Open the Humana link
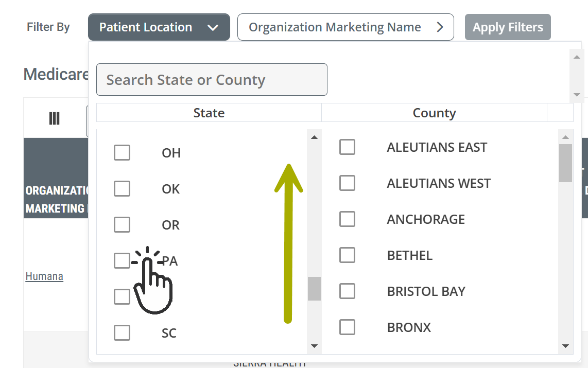The width and height of the screenshot is (588, 368). pos(44,276)
